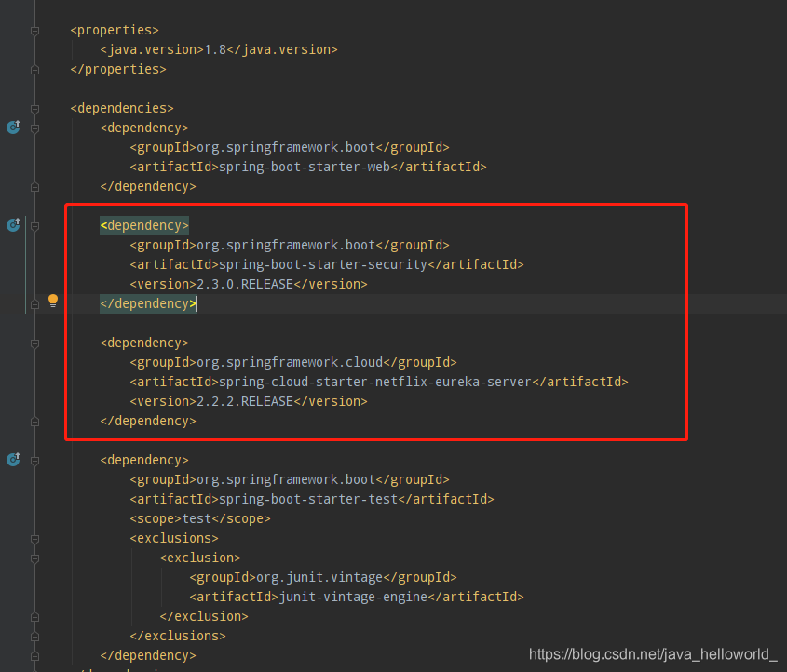Fold the spring-boot-starter-web dependency block
787x672 pixels.
tap(34, 128)
